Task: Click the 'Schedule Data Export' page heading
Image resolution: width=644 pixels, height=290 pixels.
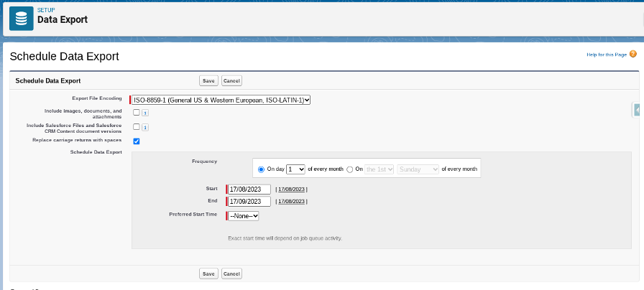Action: click(x=65, y=56)
